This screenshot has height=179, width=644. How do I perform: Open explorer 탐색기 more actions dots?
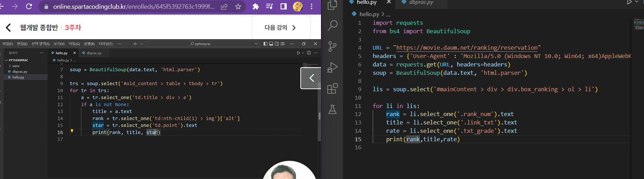pos(42,53)
